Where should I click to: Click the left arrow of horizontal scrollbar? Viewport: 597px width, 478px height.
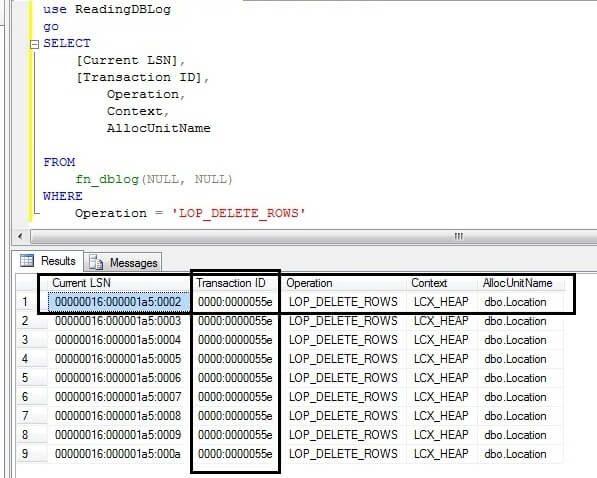[20, 237]
